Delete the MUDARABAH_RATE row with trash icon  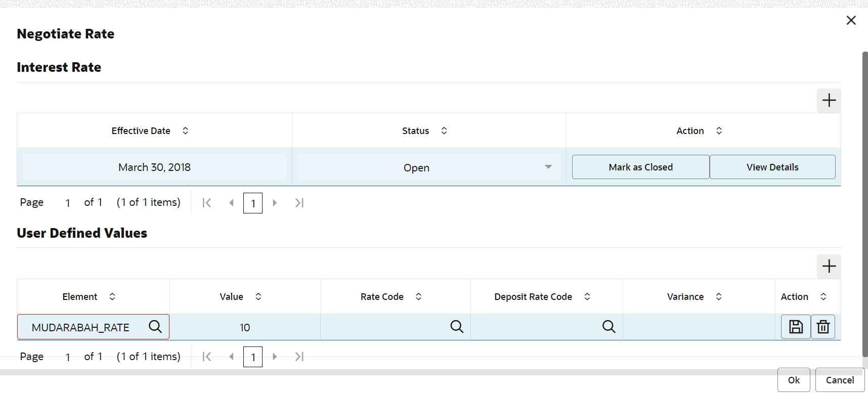[823, 327]
